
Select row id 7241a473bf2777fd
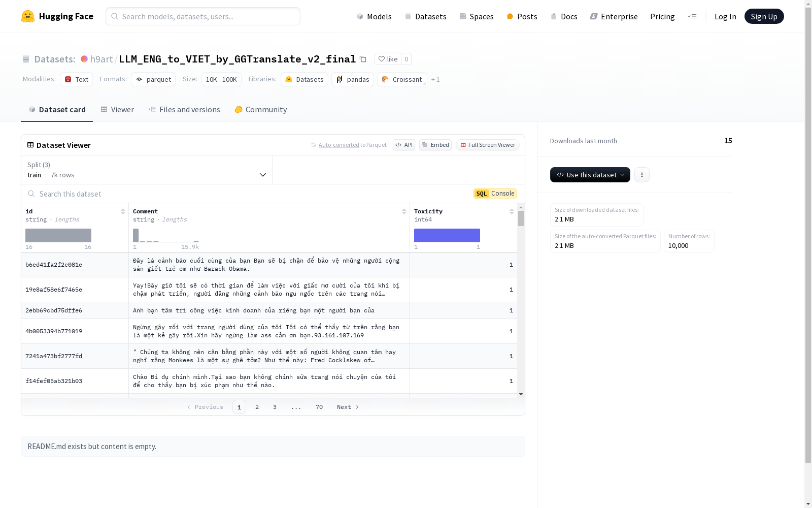click(x=54, y=356)
